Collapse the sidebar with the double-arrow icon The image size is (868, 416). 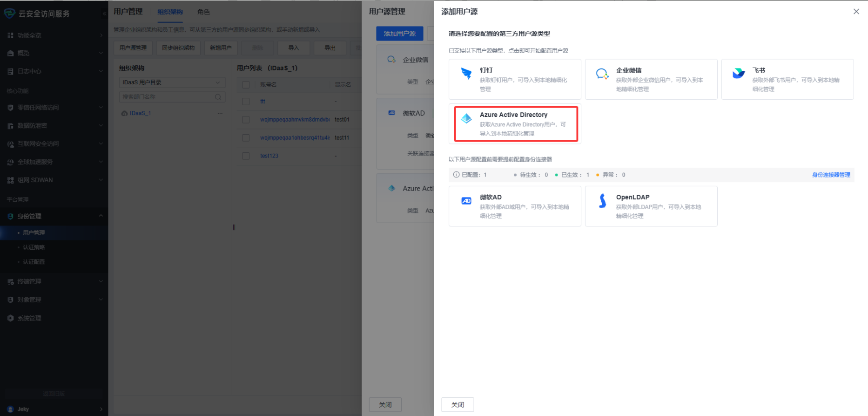click(x=104, y=14)
